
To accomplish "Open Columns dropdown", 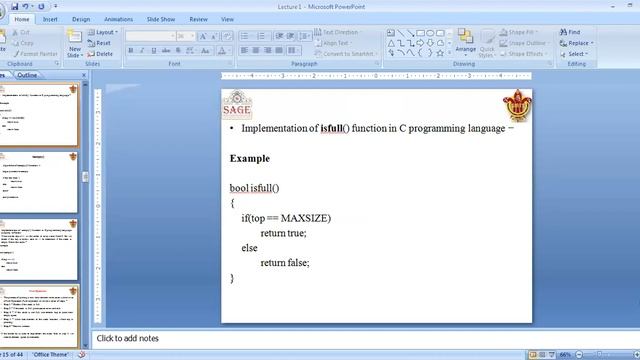I will point(293,51).
